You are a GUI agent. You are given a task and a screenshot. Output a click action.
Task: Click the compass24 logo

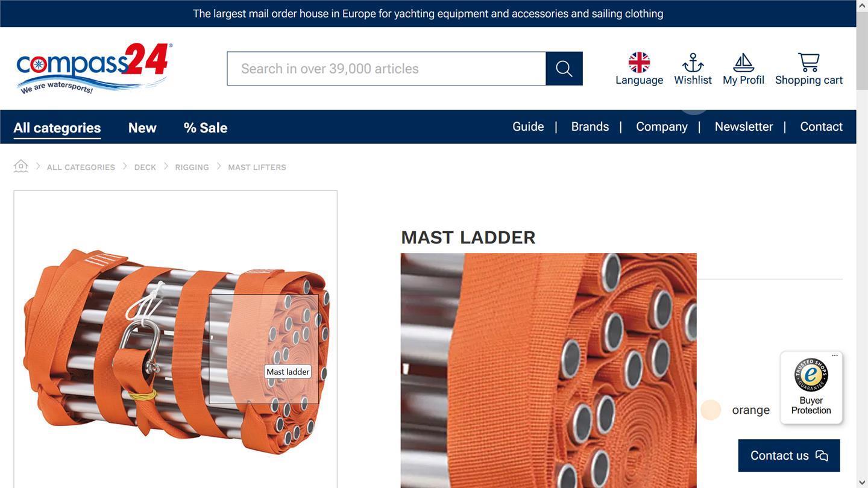(x=94, y=68)
